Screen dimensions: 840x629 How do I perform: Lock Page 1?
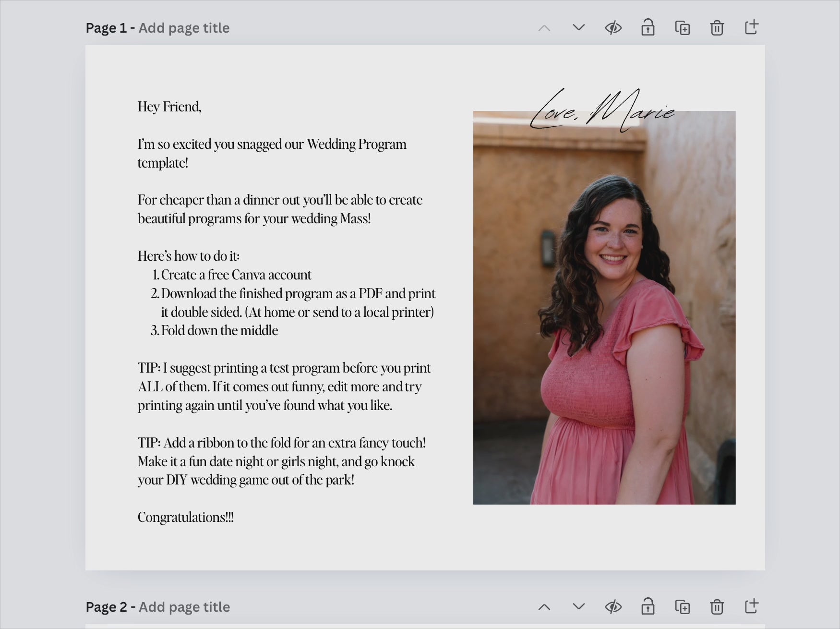coord(648,28)
